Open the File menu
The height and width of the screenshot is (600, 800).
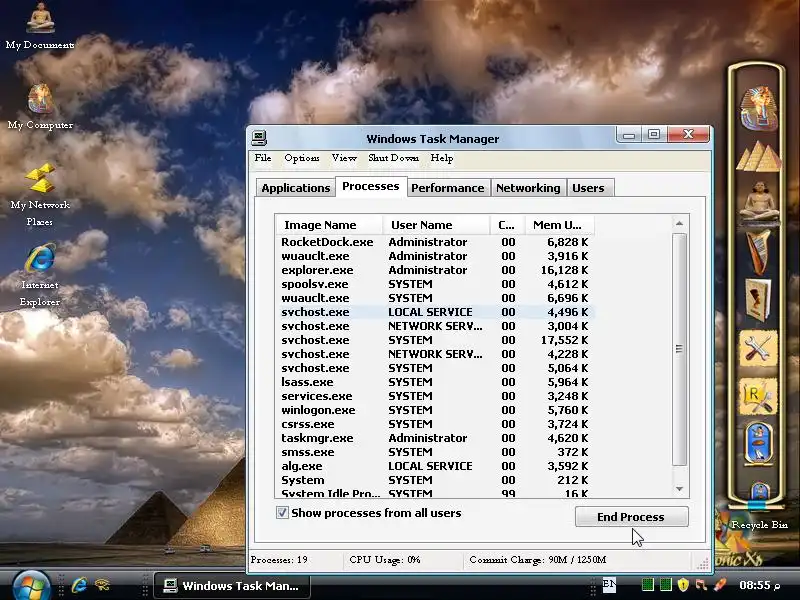pyautogui.click(x=263, y=158)
